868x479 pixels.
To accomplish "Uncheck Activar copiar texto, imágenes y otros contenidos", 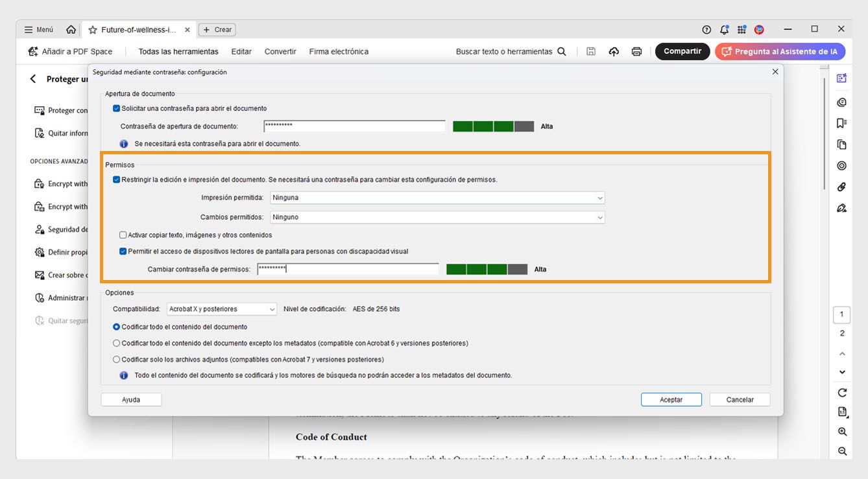I will pyautogui.click(x=123, y=235).
